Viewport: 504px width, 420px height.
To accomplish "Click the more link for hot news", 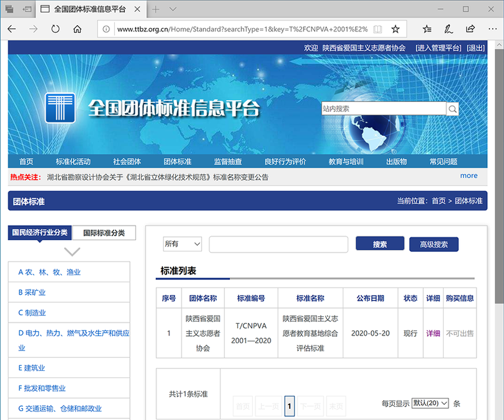I will click(469, 176).
